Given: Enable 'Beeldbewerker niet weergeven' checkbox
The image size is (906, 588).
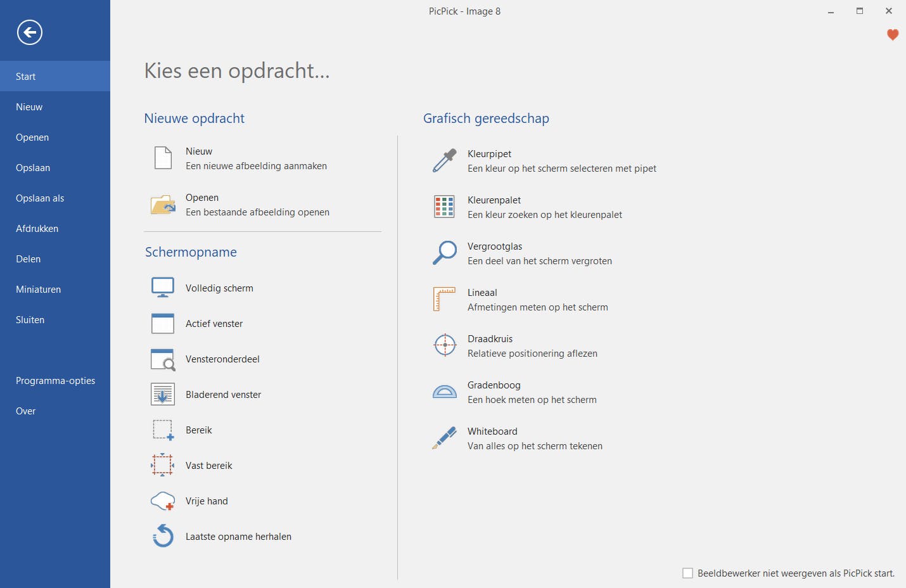Looking at the screenshot, I should [687, 573].
